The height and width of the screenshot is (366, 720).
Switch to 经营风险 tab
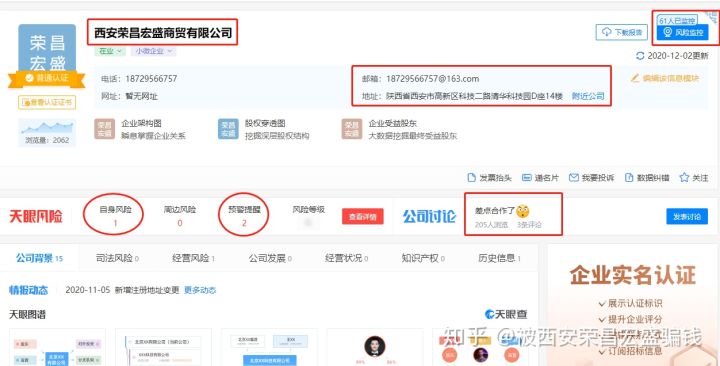coord(193,258)
